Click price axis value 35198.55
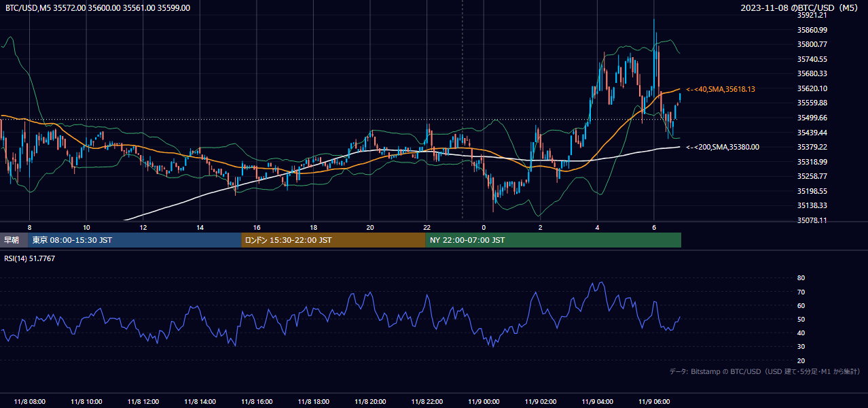Image resolution: width=868 pixels, height=408 pixels. coord(812,191)
